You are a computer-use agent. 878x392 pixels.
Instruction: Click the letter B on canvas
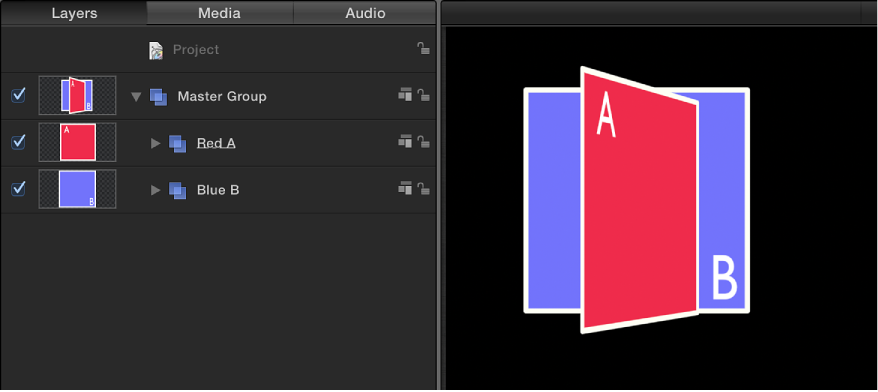coord(724,278)
